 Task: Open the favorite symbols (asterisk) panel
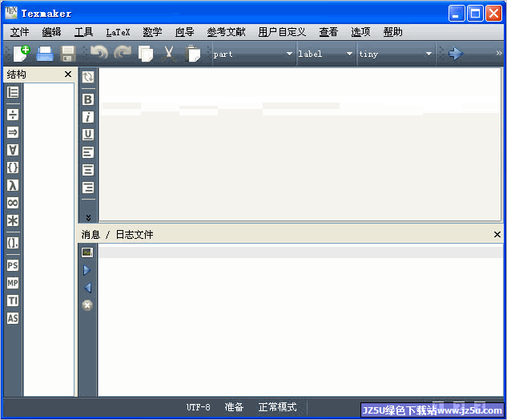13,220
